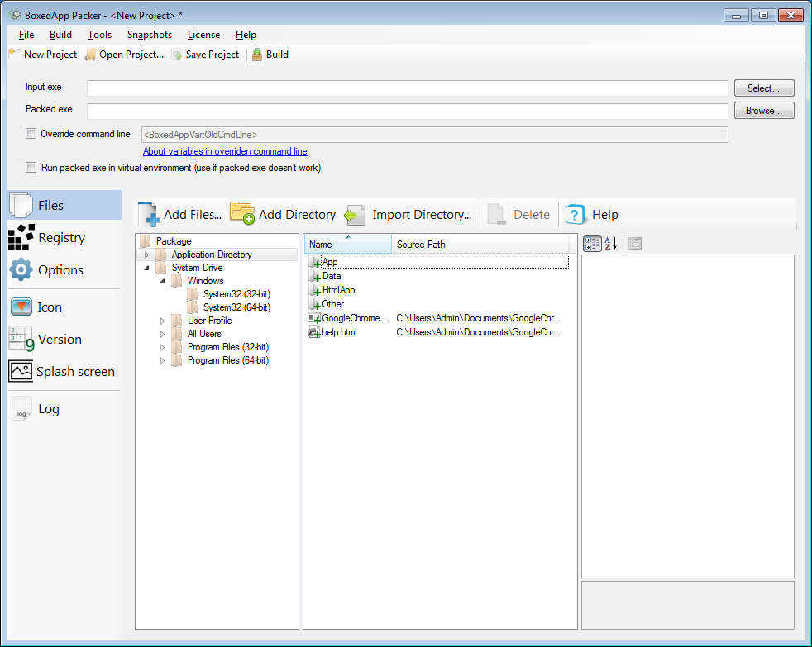Open the Registry section in sidebar
This screenshot has height=647, width=812.
pyautogui.click(x=47, y=238)
